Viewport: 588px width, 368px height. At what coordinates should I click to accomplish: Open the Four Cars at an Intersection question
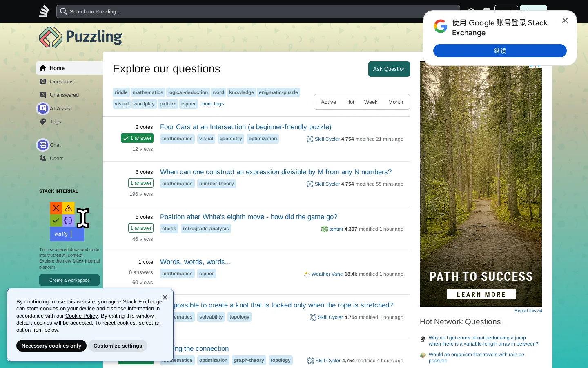pos(246,127)
